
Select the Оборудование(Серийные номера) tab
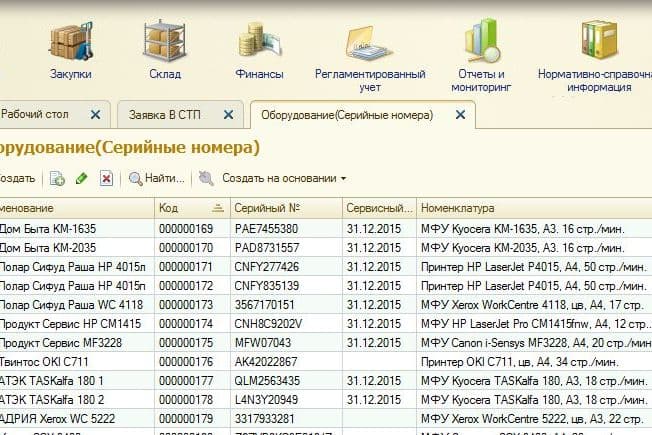(x=347, y=114)
